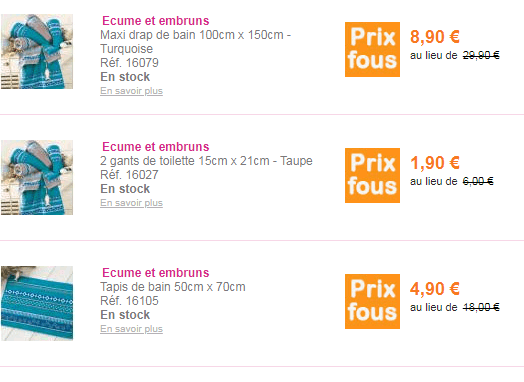The width and height of the screenshot is (524, 382).
Task: Click the Maxi drap de bain 100cm x 150cm description
Action: pyautogui.click(x=195, y=42)
